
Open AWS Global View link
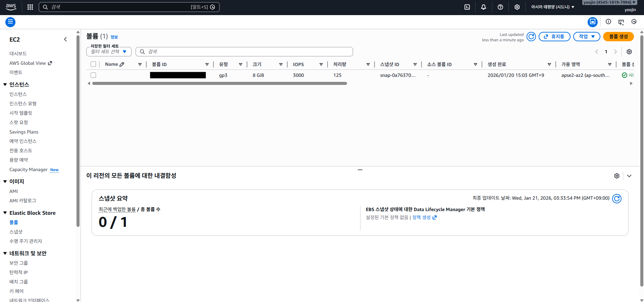point(31,63)
